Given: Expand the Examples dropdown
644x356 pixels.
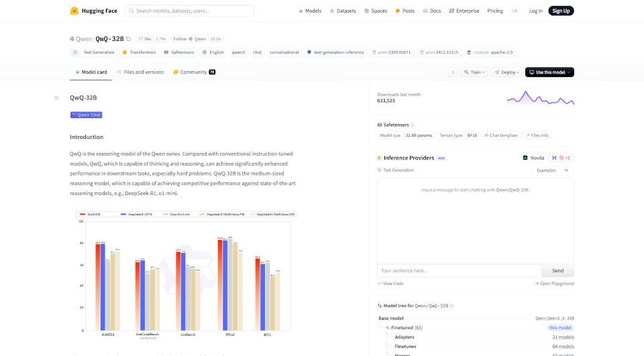Looking at the screenshot, I should pyautogui.click(x=552, y=170).
